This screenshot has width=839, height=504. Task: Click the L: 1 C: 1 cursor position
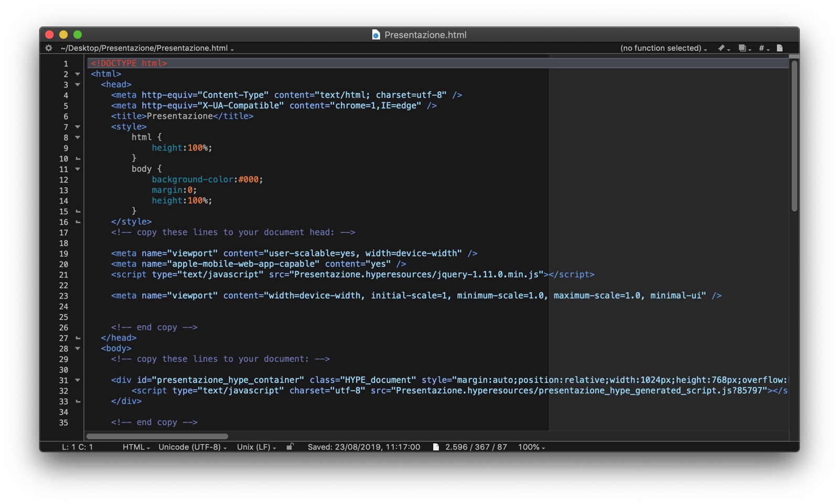[77, 447]
